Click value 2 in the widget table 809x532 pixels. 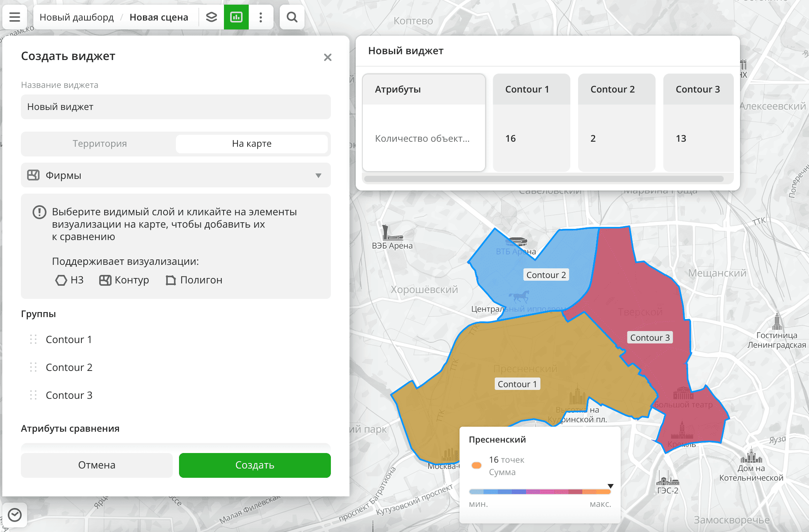(593, 139)
